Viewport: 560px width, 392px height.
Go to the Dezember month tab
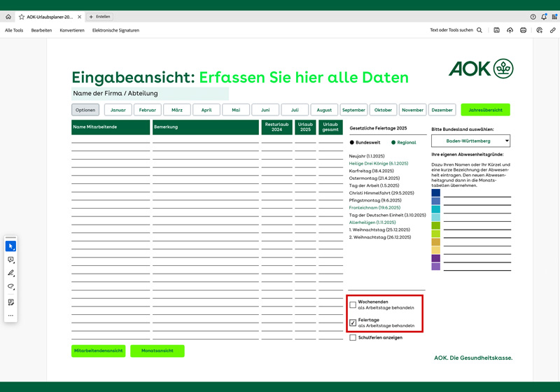coord(442,110)
